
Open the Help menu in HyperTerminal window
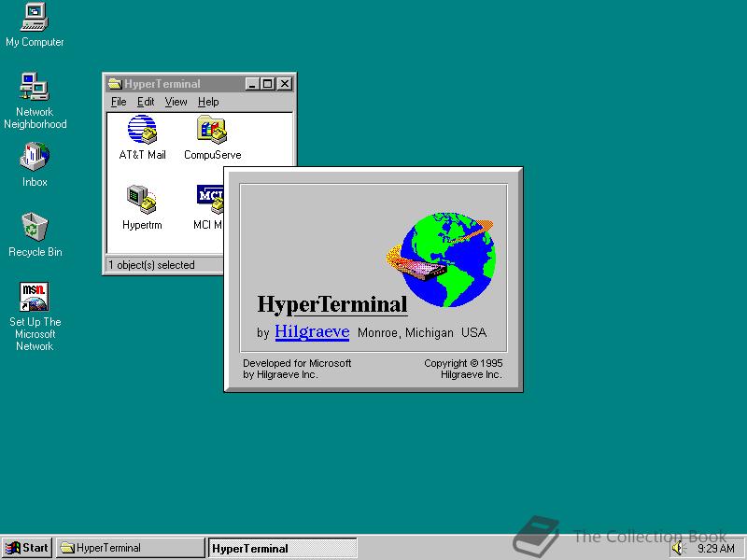point(208,102)
